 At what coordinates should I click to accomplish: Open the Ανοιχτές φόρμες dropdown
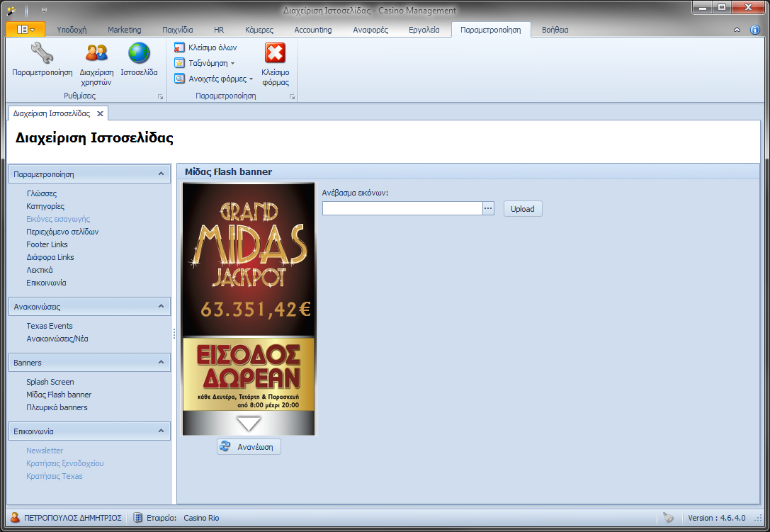[x=214, y=79]
